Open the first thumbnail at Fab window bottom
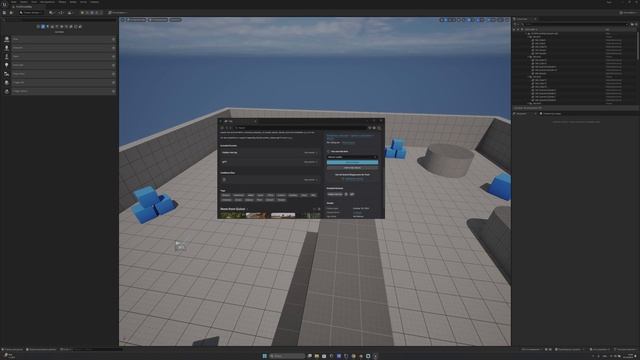This screenshot has height=360, width=640. tap(233, 215)
